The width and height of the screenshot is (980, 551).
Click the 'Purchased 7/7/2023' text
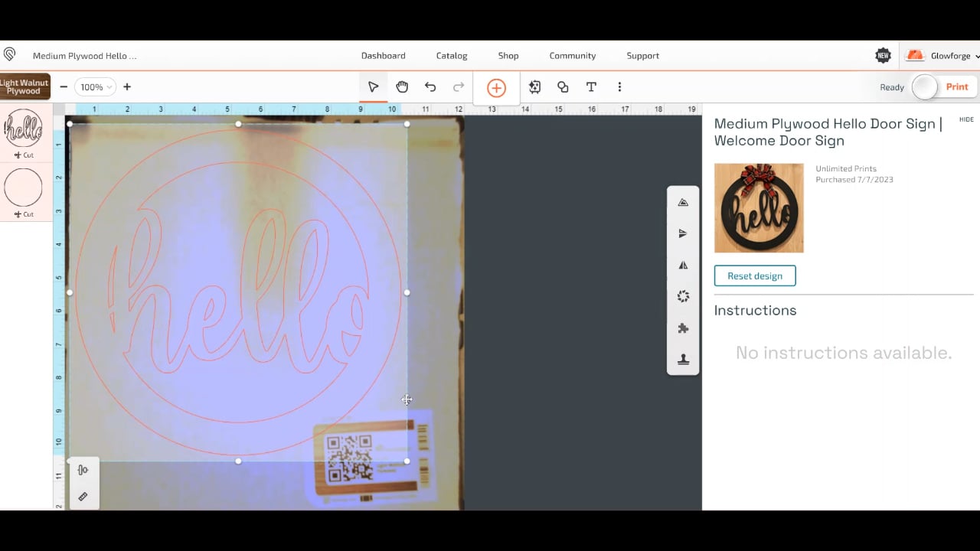(x=854, y=180)
